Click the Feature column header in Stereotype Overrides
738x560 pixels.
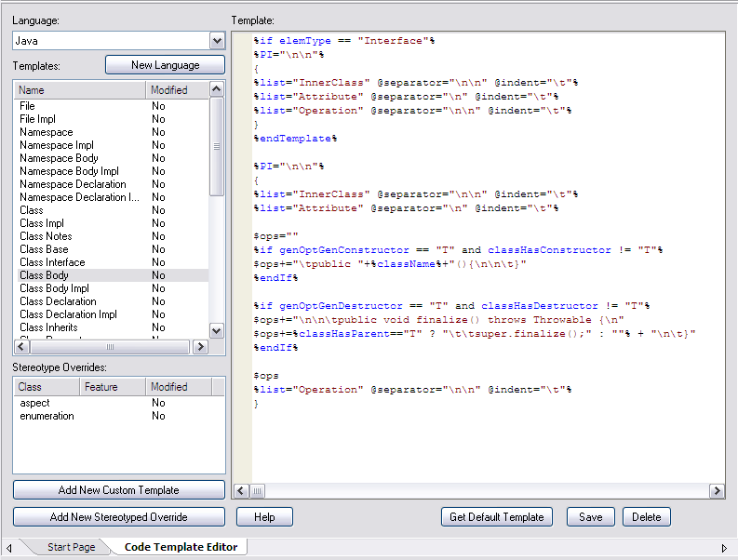(x=112, y=387)
